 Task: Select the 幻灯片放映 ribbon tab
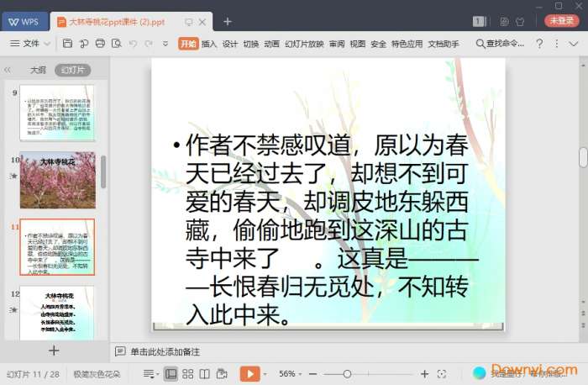coord(304,44)
